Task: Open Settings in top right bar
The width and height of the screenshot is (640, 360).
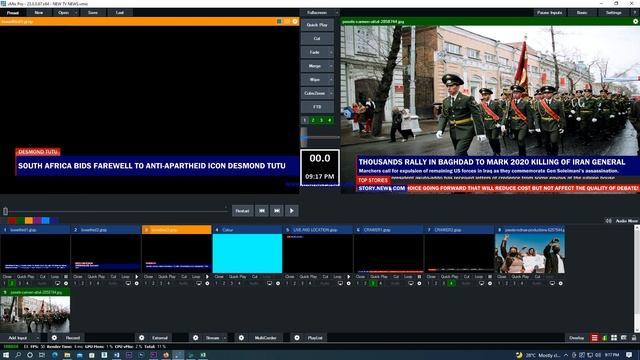Action: coord(613,13)
